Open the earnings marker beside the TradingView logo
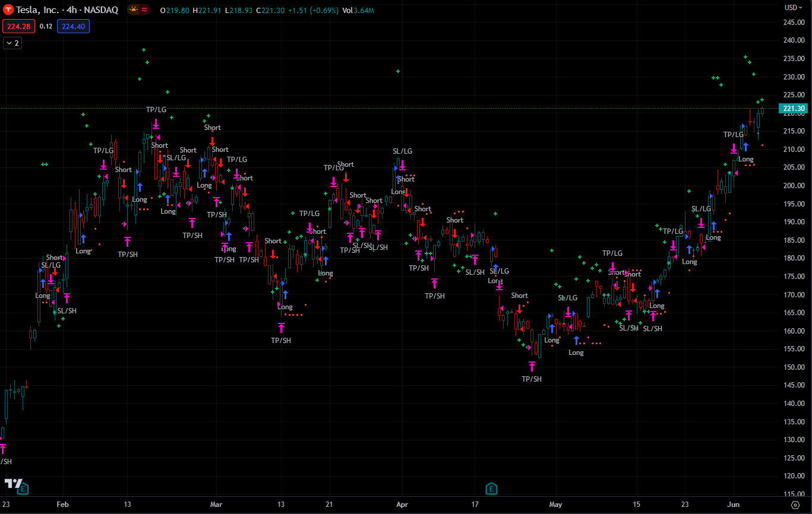Screen dimensions: 812x514 coord(23,488)
